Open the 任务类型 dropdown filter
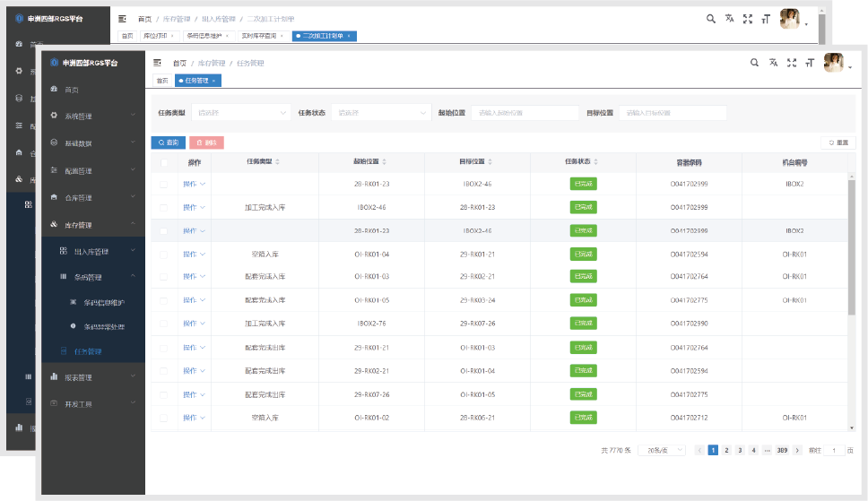The height and width of the screenshot is (501, 868). point(241,113)
